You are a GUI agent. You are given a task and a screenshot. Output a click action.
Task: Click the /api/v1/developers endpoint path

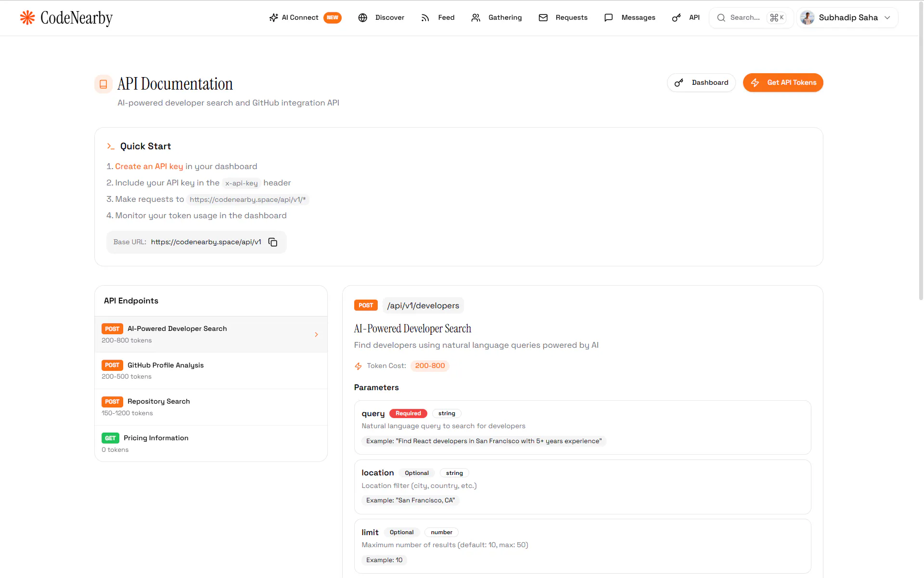pos(423,306)
